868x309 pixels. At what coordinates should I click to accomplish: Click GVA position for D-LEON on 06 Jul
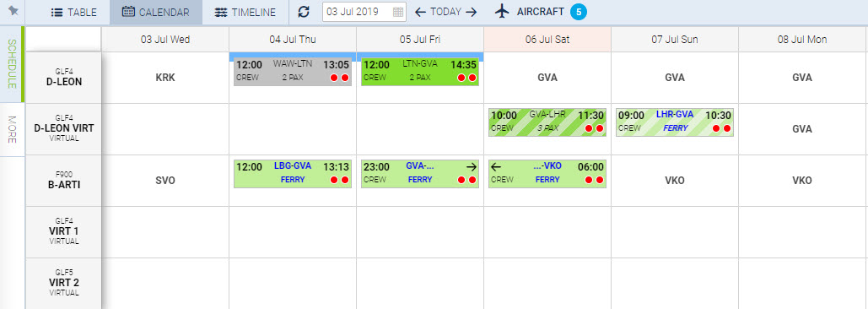coord(547,78)
